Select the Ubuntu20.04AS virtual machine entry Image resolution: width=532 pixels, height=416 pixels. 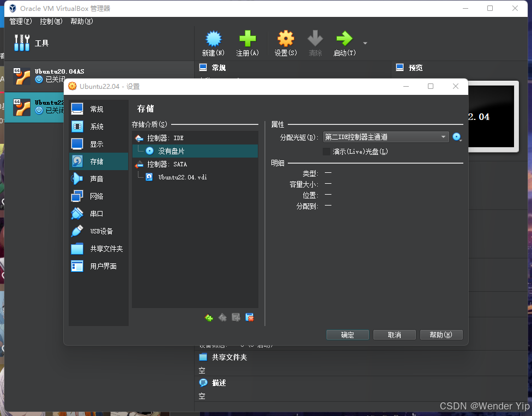point(99,76)
